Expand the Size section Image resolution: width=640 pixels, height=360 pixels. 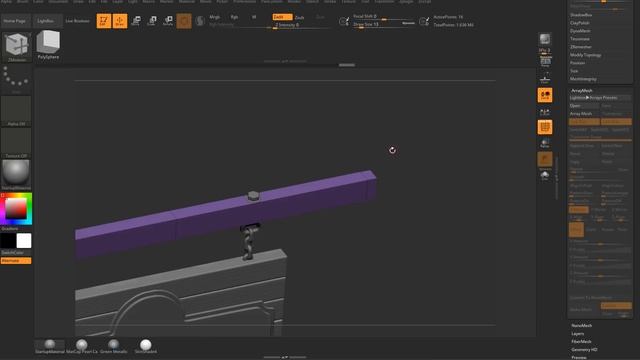pos(574,71)
